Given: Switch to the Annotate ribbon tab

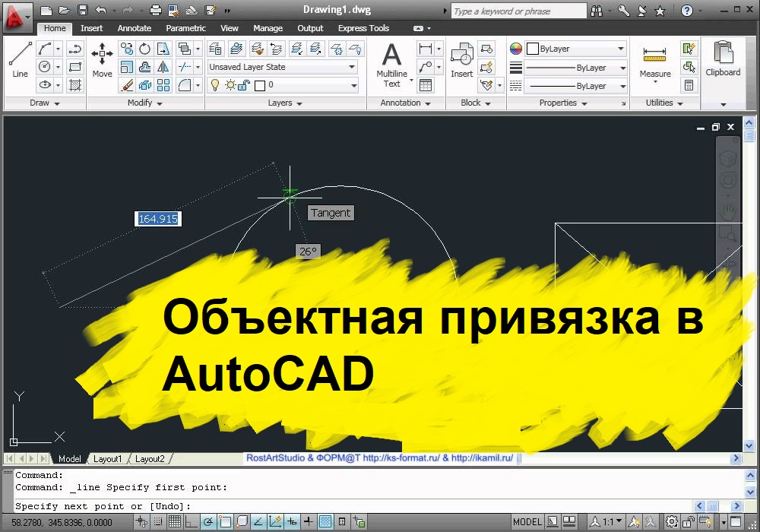Looking at the screenshot, I should pyautogui.click(x=135, y=28).
